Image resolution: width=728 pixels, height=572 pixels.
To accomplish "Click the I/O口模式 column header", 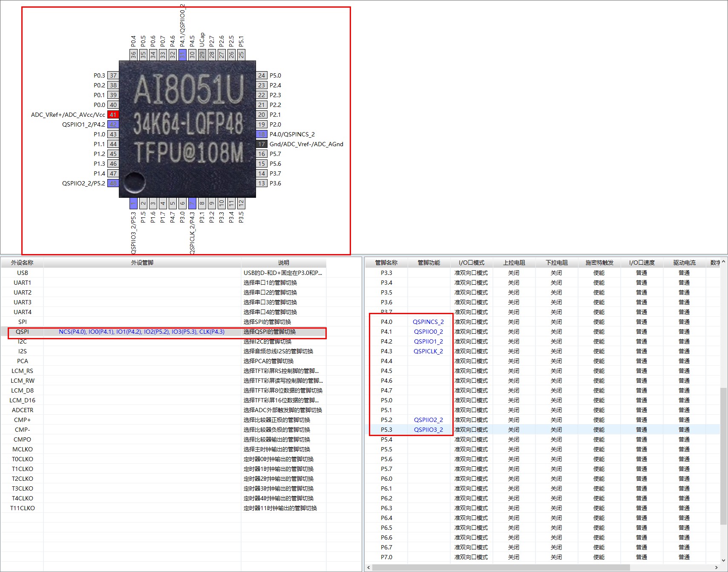I will pos(472,263).
